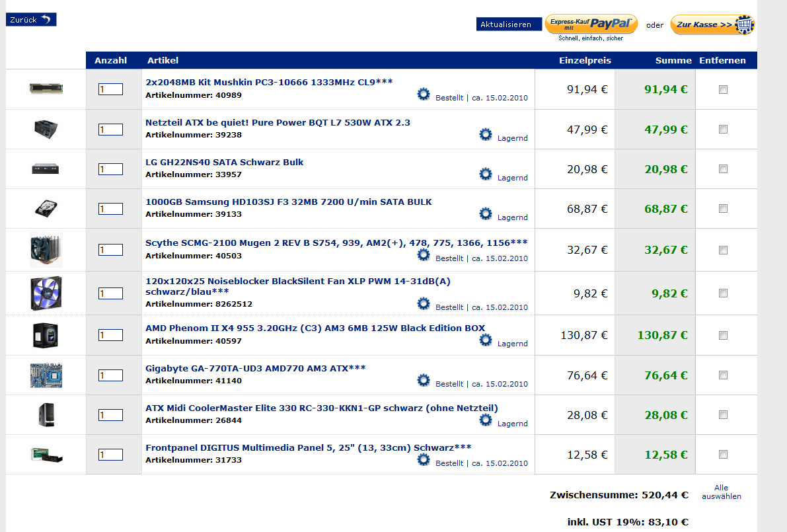Click quantity field for Mushkin RAM kit
Viewport: 787px width, 532px height.
click(110, 89)
